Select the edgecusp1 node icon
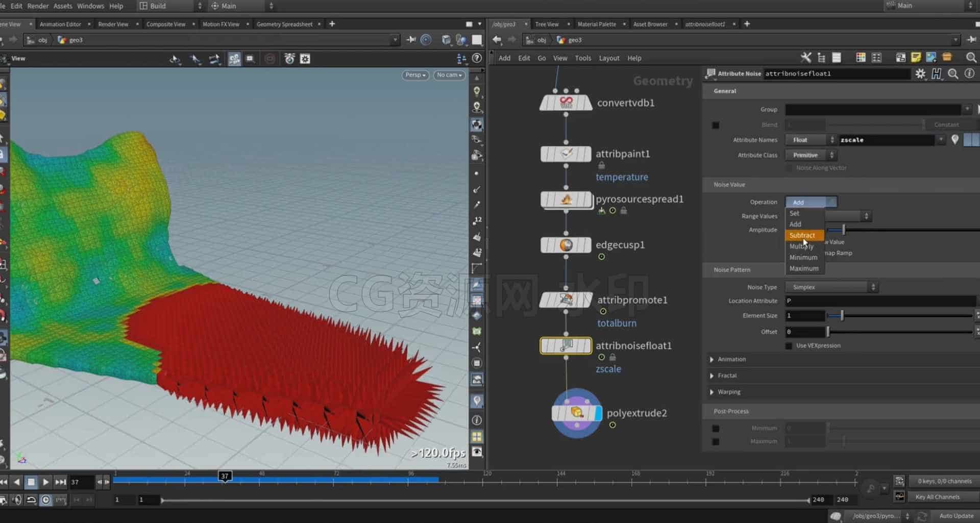The image size is (980, 523). point(566,245)
